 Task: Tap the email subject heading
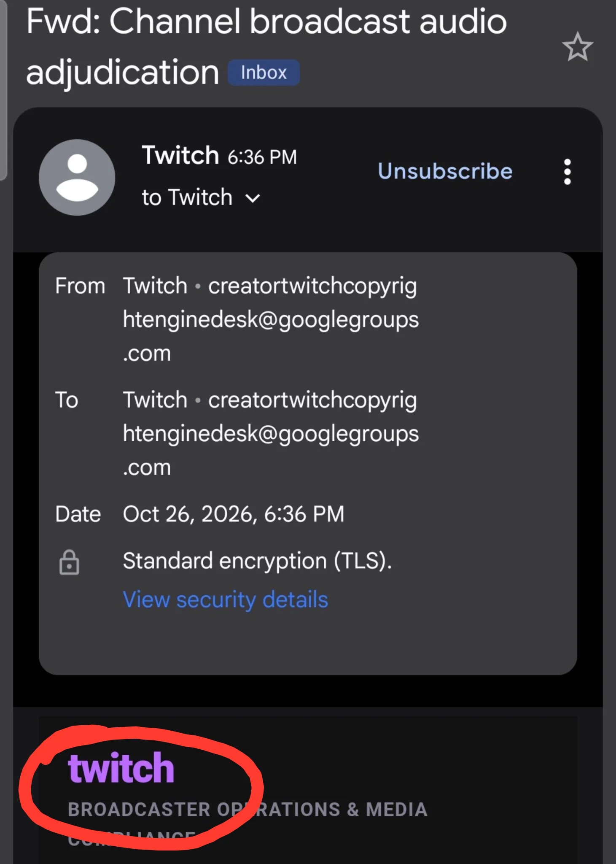pos(266,47)
